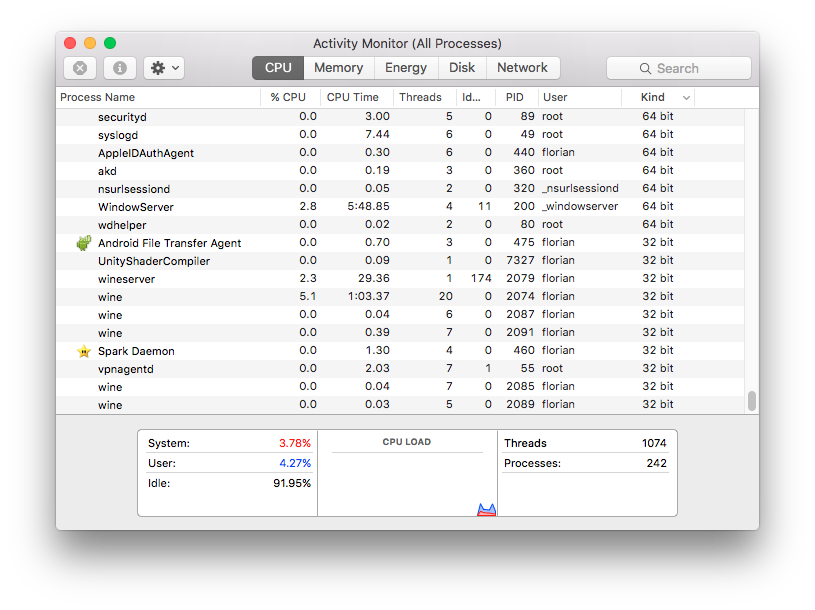The height and width of the screenshot is (610, 815).
Task: Show the Network tab
Action: tap(522, 68)
